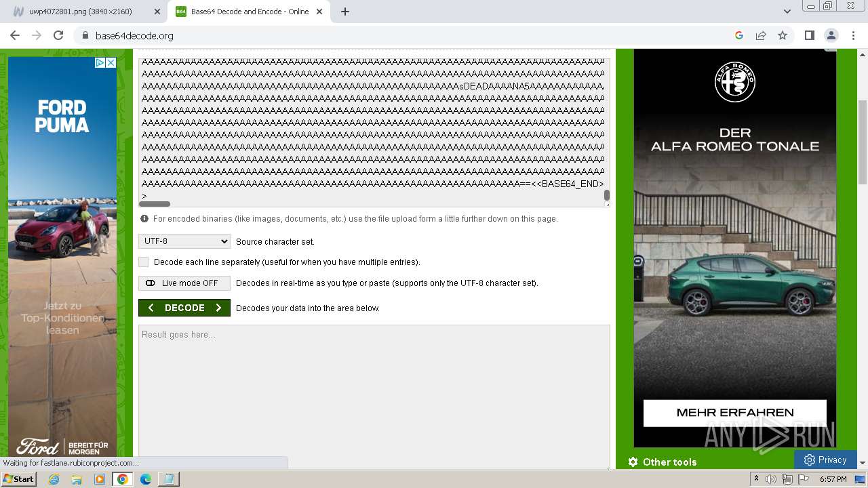Open the Other tools heading
This screenshot has height=488, width=868.
coord(670,462)
